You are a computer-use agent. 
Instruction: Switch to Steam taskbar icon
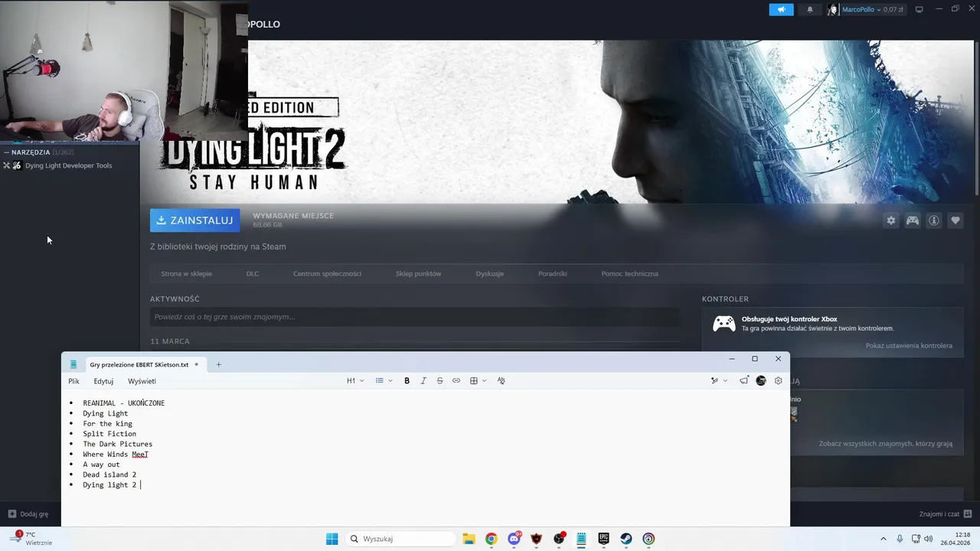coord(626,539)
